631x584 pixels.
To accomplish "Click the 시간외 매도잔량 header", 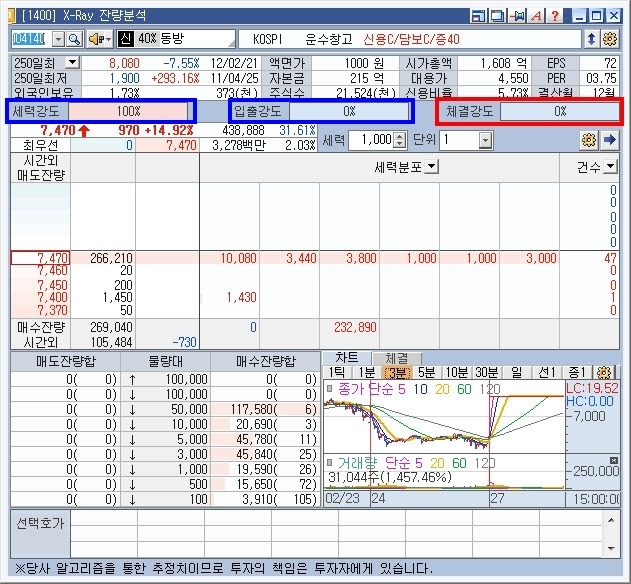I will (x=41, y=167).
